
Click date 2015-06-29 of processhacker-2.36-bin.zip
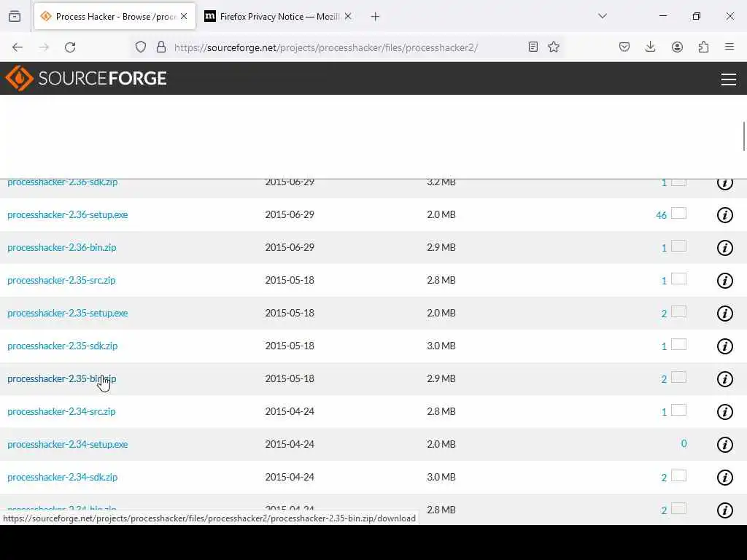coord(290,248)
